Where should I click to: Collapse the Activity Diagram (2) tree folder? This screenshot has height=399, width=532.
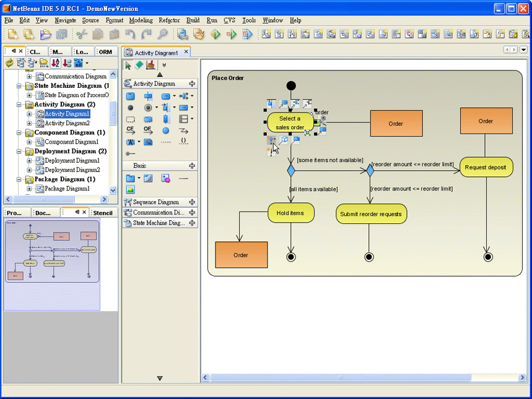(19, 105)
